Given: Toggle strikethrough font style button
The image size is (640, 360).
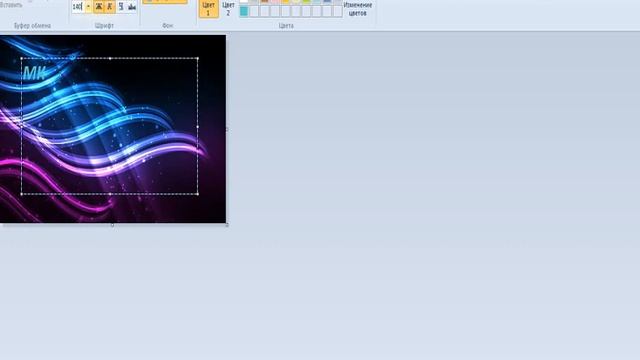Looking at the screenshot, I should [x=132, y=7].
